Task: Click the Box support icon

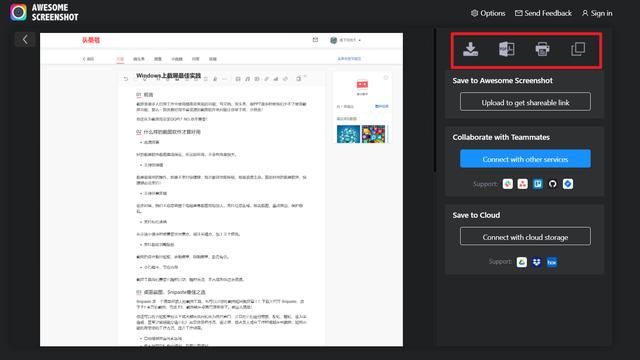Action: point(552,262)
